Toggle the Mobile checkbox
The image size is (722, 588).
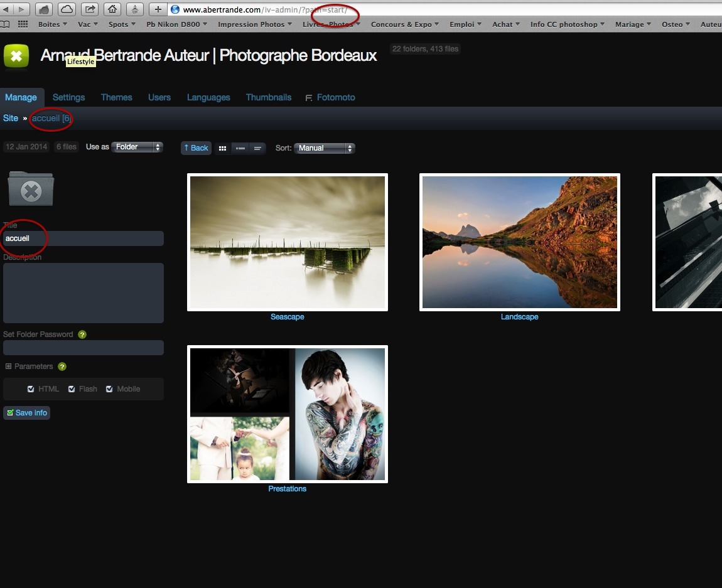pyautogui.click(x=109, y=389)
